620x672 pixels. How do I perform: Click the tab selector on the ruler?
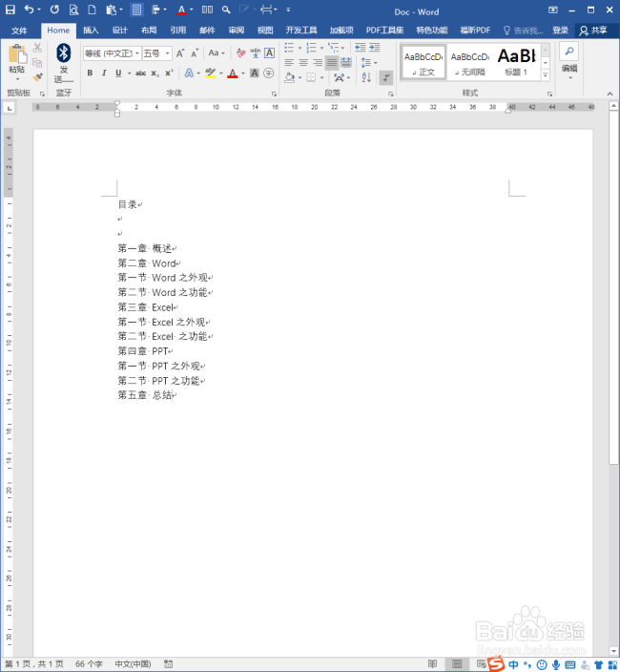(10, 108)
